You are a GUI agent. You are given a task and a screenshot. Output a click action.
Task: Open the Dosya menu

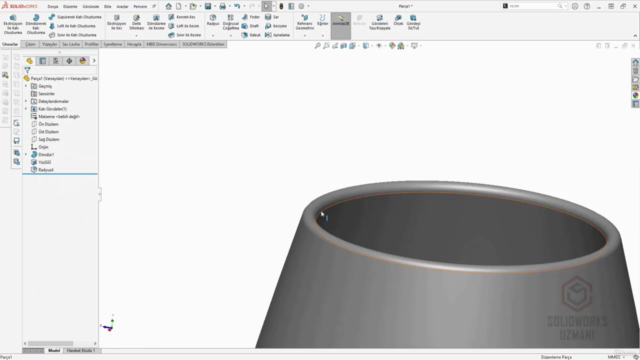coord(53,7)
